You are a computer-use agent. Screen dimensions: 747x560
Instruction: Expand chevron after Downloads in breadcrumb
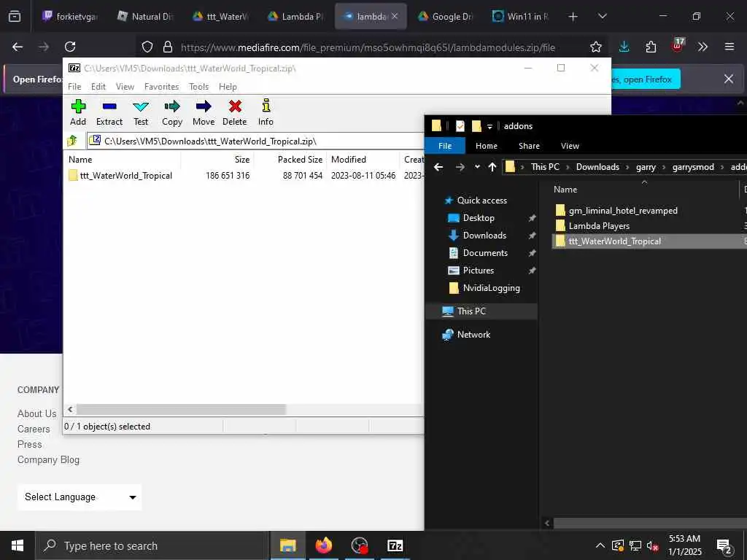tap(627, 167)
